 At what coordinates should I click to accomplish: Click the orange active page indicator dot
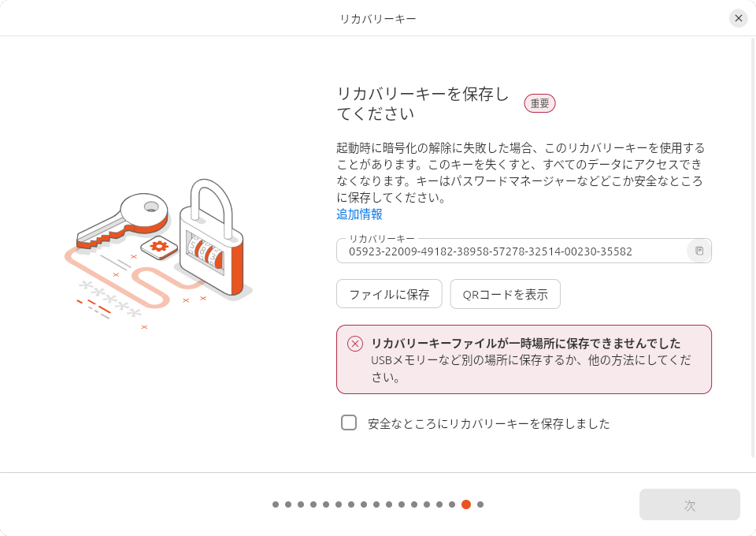466,504
